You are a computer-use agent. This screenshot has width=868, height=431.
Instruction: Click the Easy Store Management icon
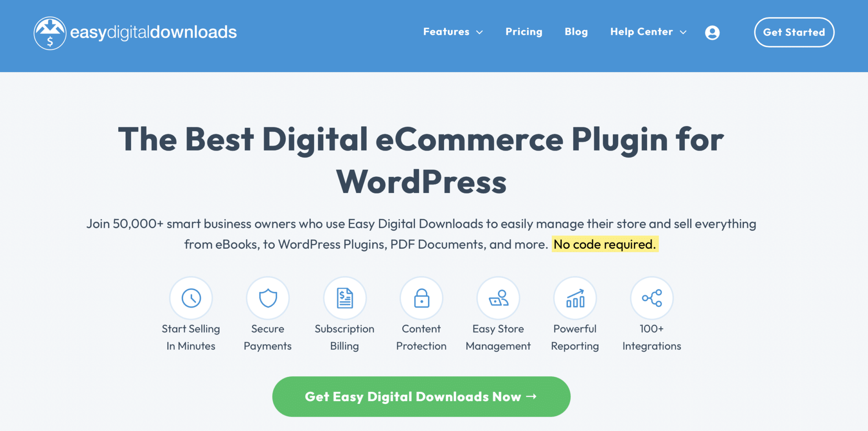pyautogui.click(x=498, y=298)
